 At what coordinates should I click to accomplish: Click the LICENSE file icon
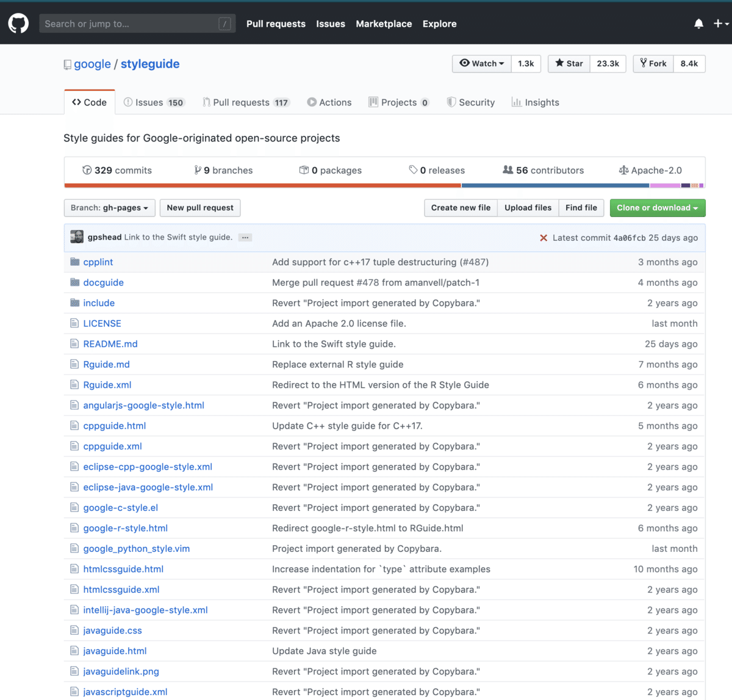coord(74,323)
